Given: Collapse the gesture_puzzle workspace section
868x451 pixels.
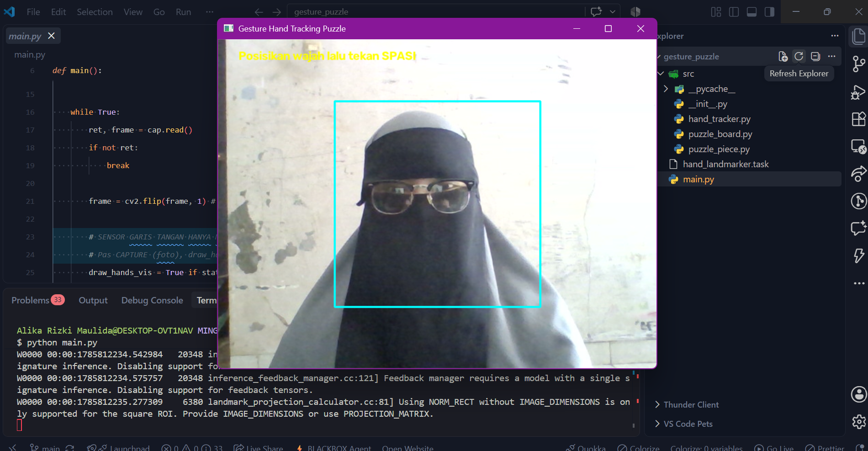Looking at the screenshot, I should coord(691,57).
